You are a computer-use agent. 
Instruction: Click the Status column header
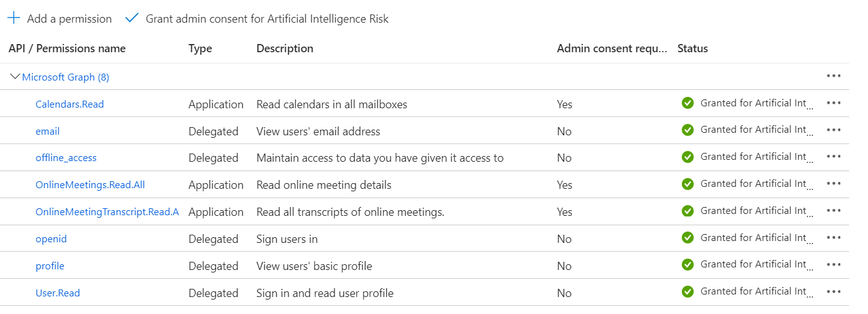pyautogui.click(x=693, y=48)
